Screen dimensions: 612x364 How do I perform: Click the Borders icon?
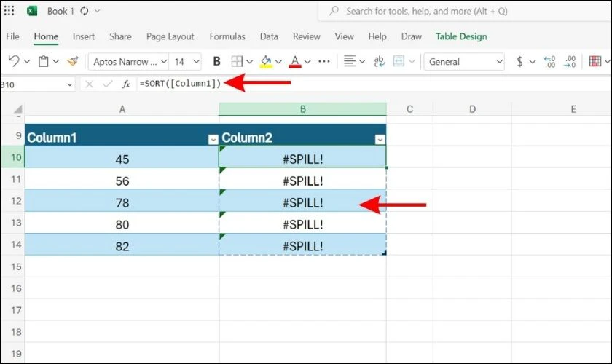(237, 61)
